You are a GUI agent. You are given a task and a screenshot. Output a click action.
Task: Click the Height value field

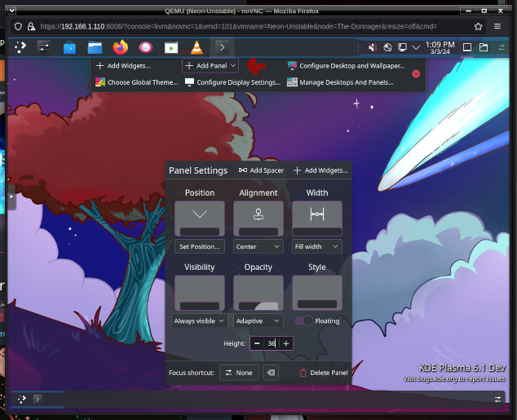click(x=272, y=343)
